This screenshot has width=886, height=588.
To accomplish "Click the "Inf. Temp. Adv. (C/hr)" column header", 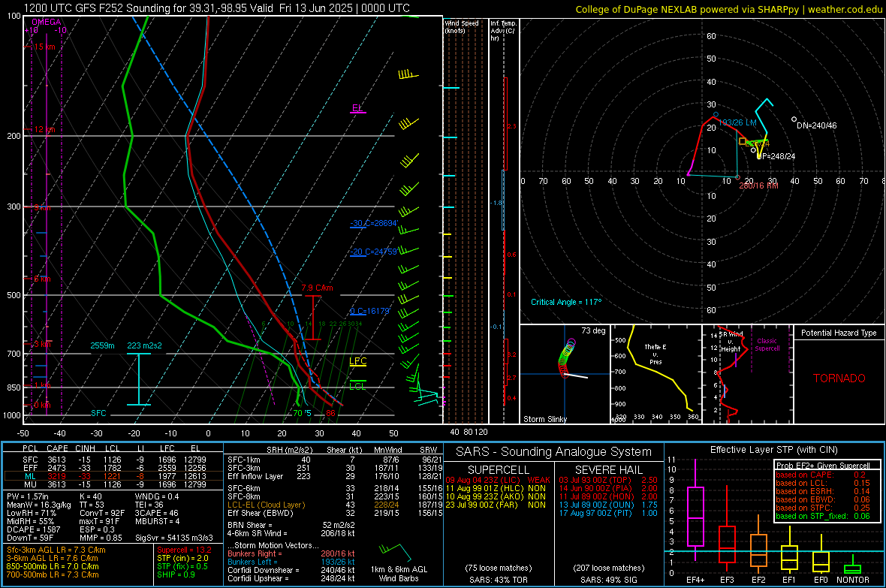I will [503, 31].
